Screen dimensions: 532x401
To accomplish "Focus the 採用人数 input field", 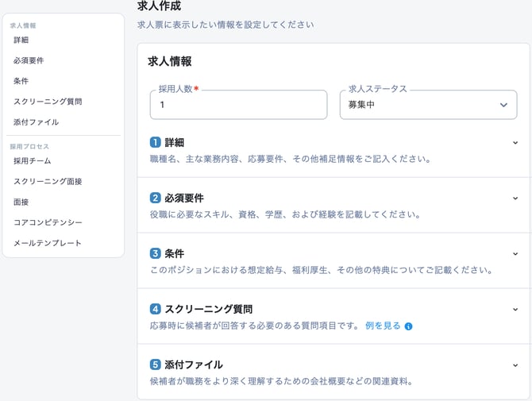I will tap(238, 105).
